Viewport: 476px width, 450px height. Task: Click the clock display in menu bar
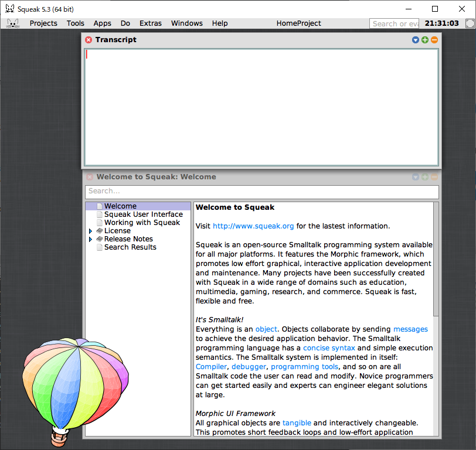point(441,23)
